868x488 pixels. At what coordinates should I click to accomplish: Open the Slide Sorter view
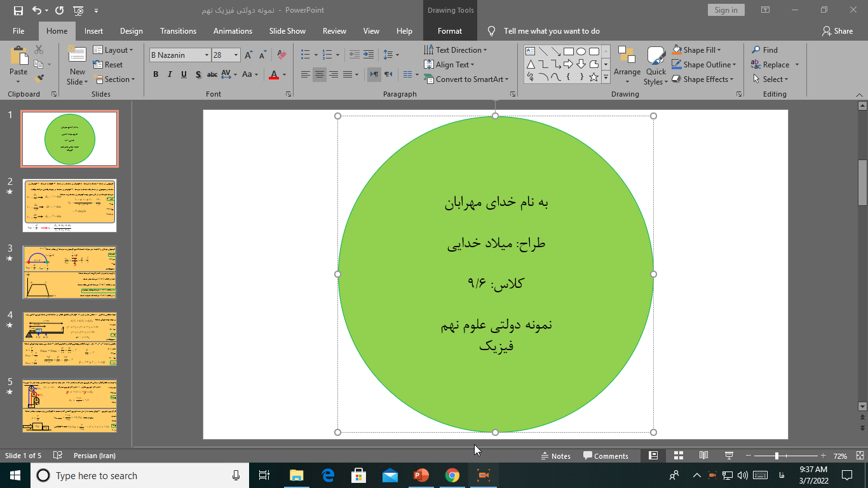pyautogui.click(x=679, y=456)
